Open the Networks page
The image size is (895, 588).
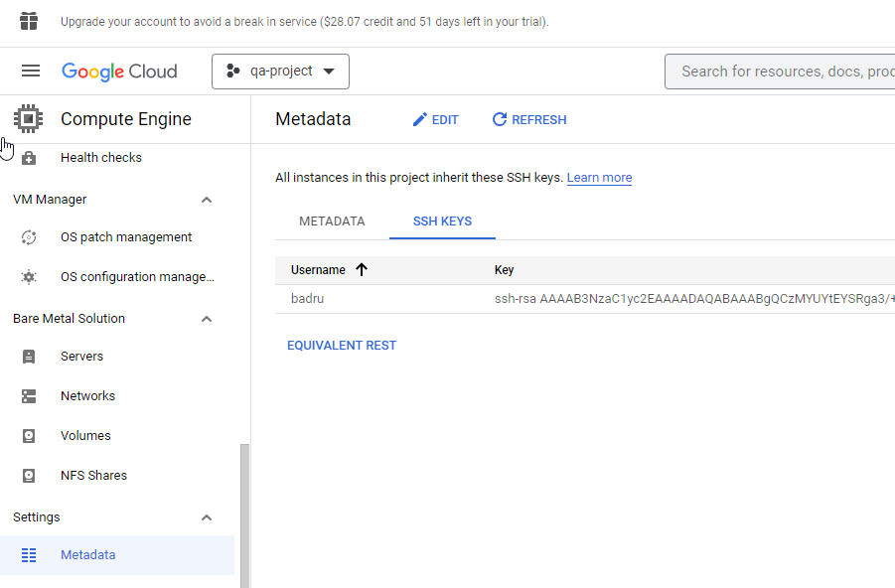86,395
